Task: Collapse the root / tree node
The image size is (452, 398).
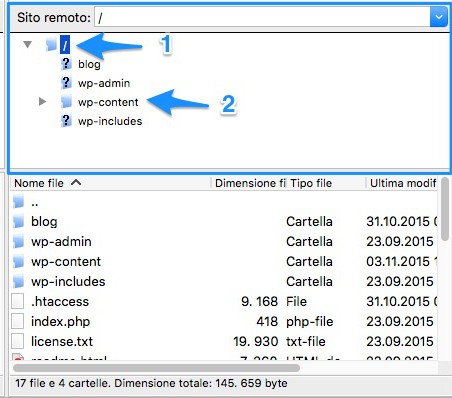Action: pyautogui.click(x=27, y=44)
